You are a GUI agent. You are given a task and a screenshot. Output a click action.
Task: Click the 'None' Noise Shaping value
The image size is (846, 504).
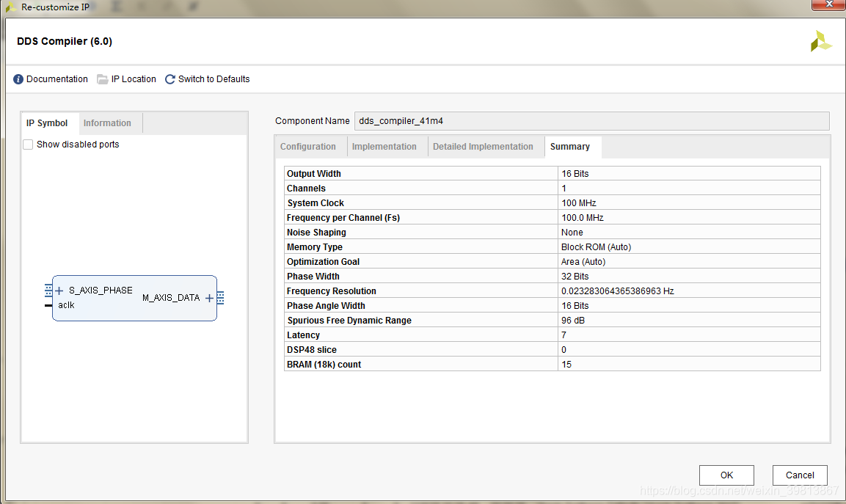coord(572,232)
